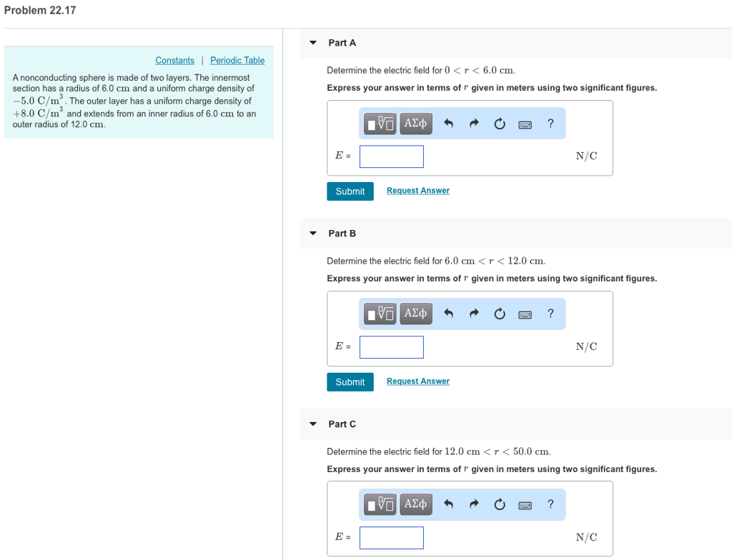Collapse the Part C section
732x560 pixels.
point(313,424)
